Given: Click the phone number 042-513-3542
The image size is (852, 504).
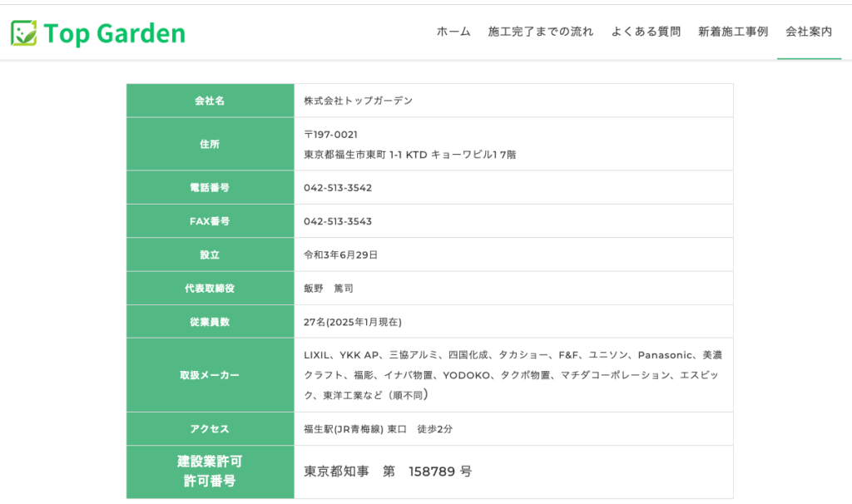Looking at the screenshot, I should [338, 187].
